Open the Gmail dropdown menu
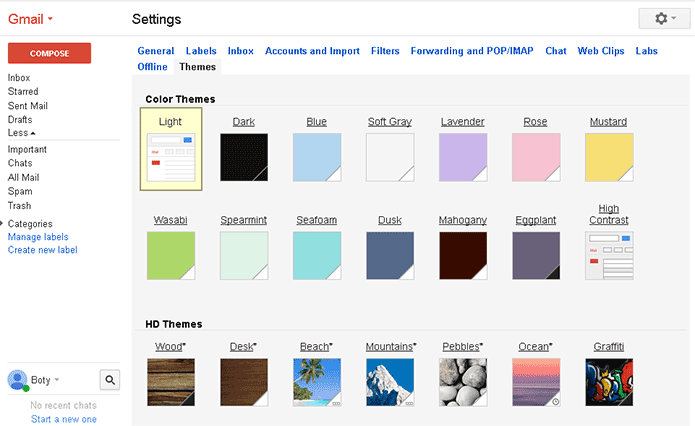The height and width of the screenshot is (426, 695). click(x=30, y=19)
